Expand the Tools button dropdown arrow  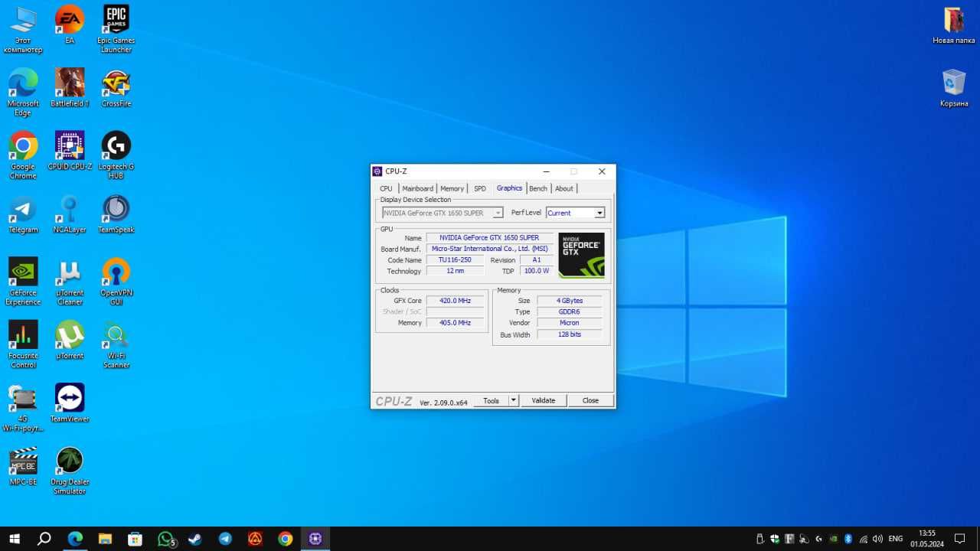coord(514,400)
